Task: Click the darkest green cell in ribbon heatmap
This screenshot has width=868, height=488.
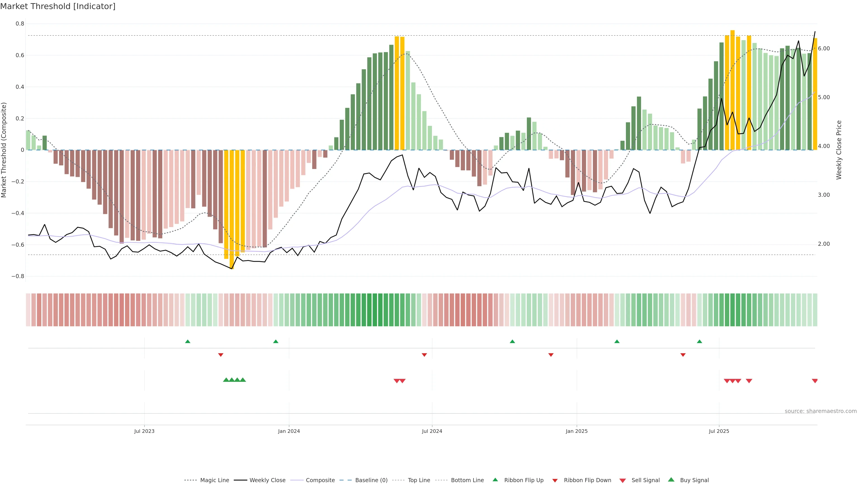Action: pyautogui.click(x=375, y=310)
